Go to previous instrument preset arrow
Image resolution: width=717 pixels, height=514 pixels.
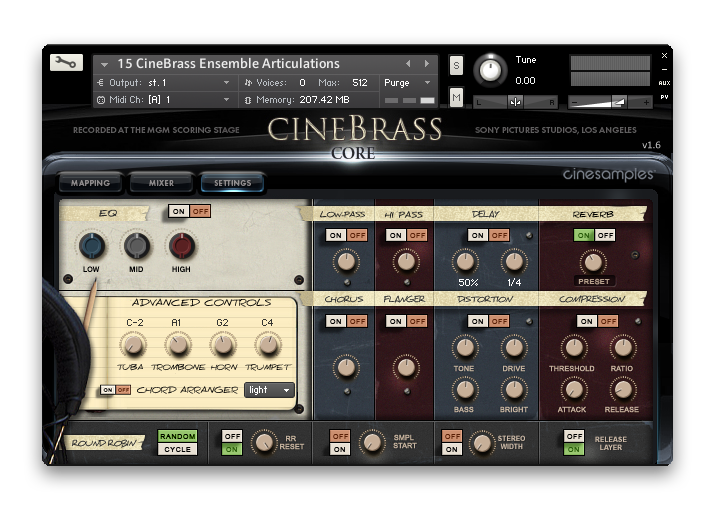408,64
